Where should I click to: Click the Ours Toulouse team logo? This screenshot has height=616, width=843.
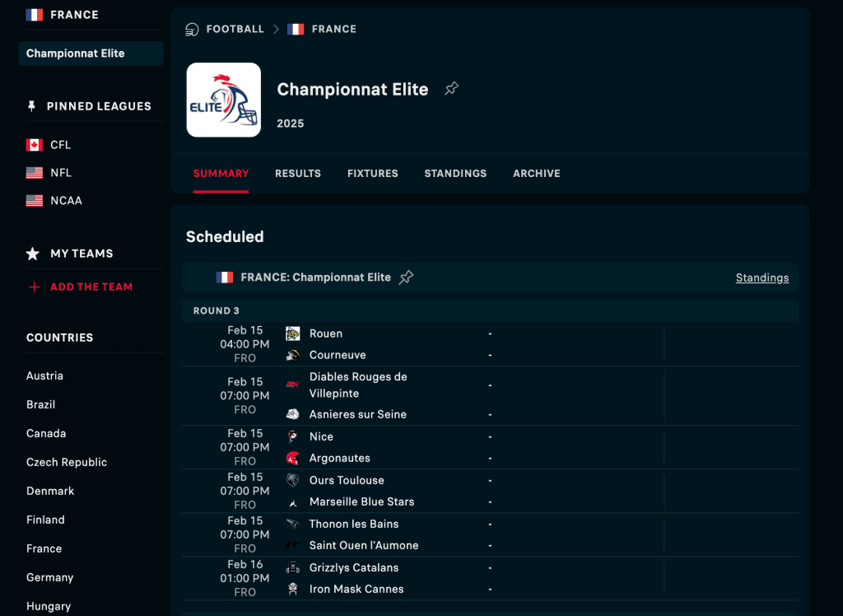pyautogui.click(x=292, y=480)
